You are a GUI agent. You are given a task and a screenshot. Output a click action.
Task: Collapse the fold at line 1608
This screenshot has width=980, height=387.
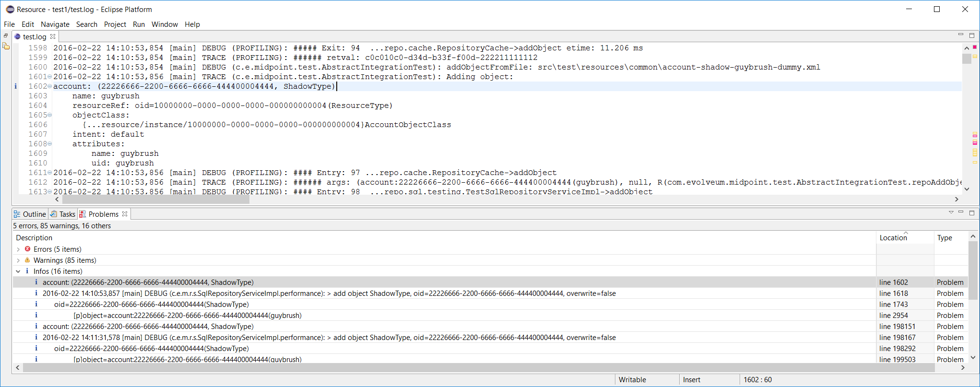50,144
